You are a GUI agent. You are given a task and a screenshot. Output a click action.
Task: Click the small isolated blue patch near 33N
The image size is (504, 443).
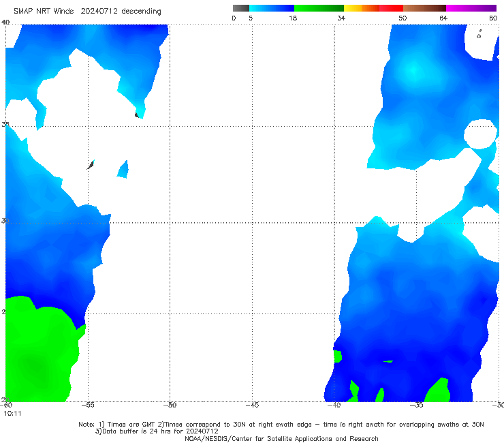[x=123, y=170]
